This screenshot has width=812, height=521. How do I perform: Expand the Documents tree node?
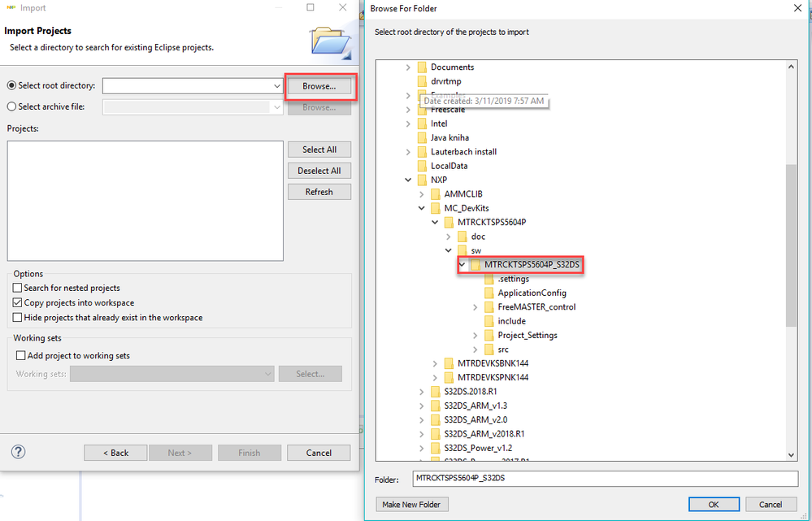[408, 67]
